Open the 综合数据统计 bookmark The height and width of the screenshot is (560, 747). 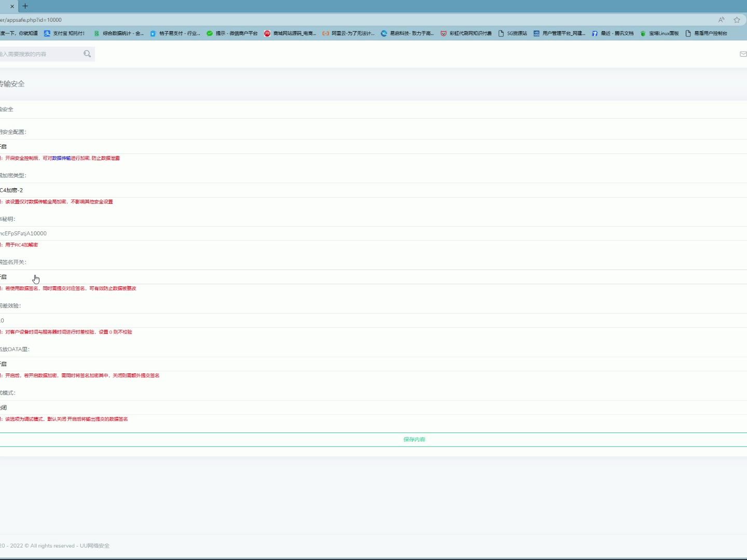[118, 33]
